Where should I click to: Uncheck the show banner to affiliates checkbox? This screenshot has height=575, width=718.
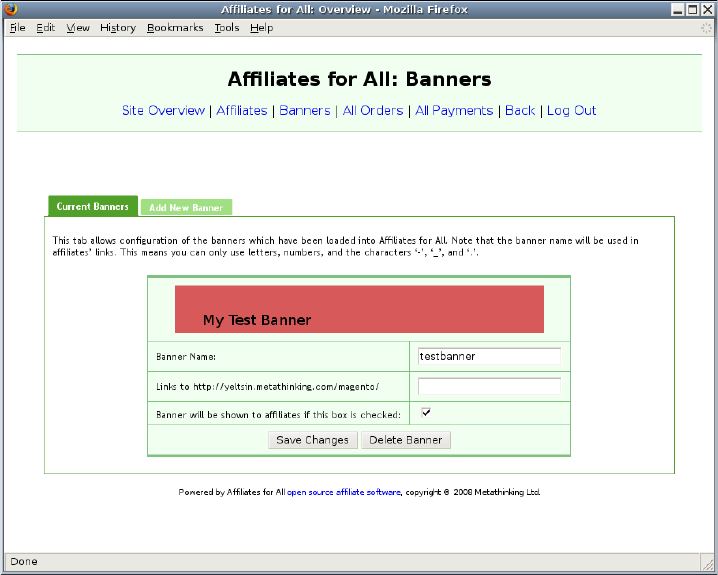426,412
